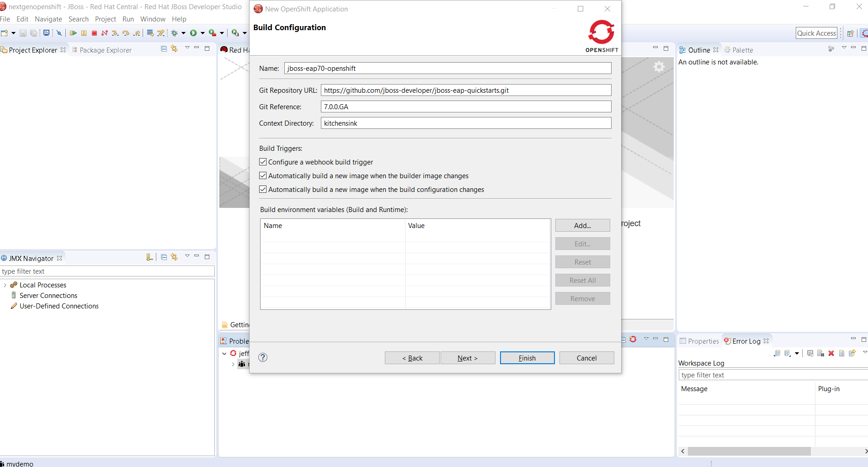This screenshot has height=467, width=868.
Task: Click Add... to add environment variable
Action: 582,225
